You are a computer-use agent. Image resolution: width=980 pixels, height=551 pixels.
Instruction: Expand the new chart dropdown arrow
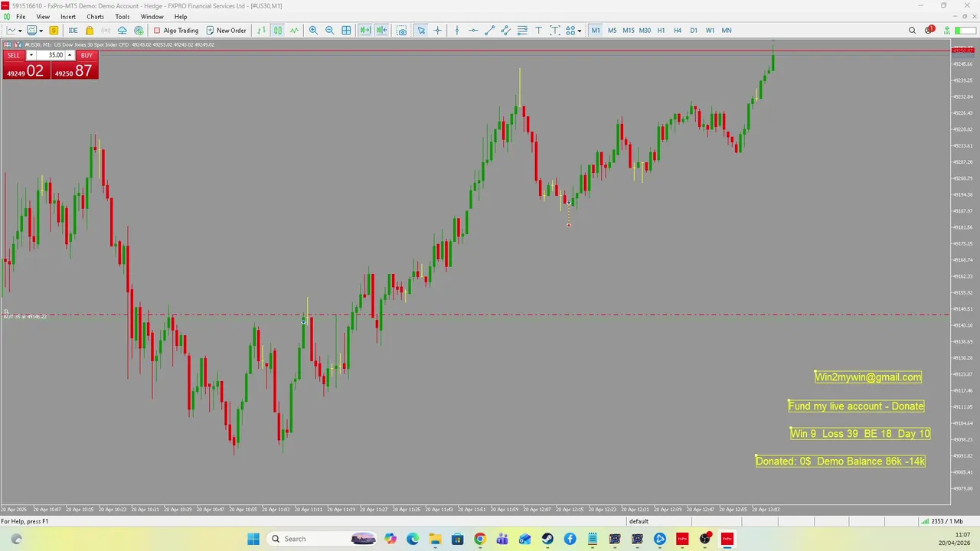click(x=20, y=31)
